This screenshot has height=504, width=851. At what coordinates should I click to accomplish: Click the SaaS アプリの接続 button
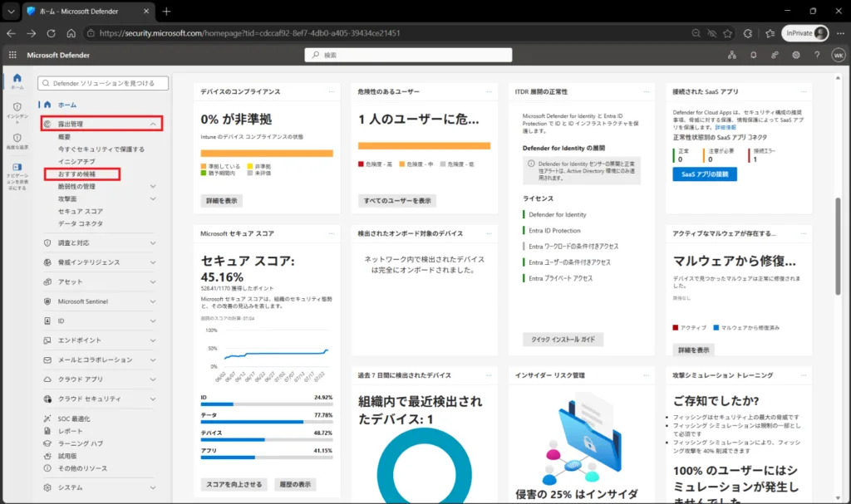[x=705, y=174]
